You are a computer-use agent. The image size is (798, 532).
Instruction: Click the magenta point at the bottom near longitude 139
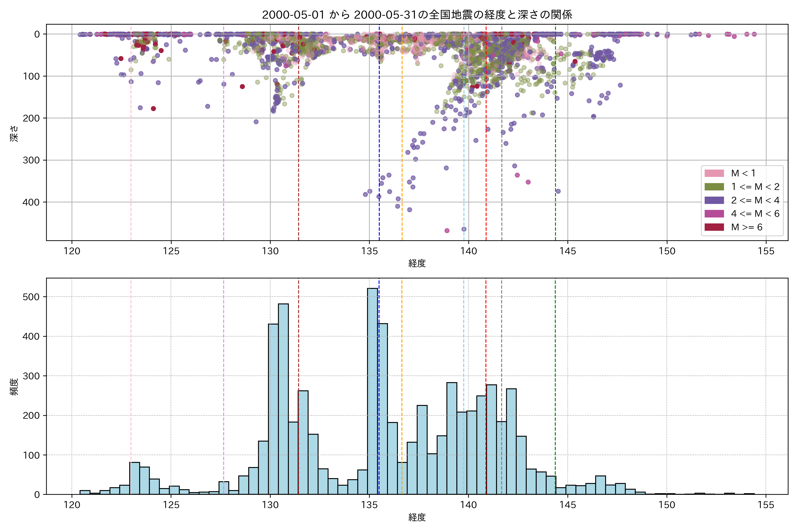(447, 231)
